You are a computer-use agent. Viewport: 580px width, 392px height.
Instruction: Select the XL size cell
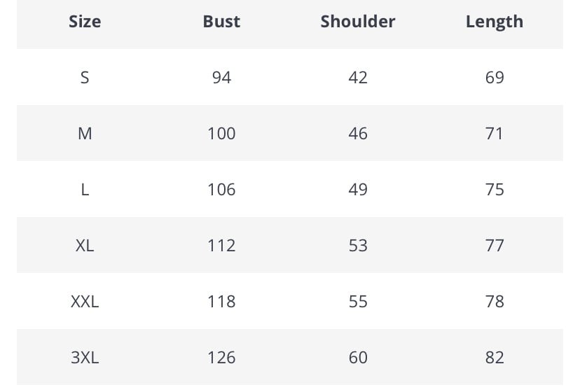tap(85, 245)
